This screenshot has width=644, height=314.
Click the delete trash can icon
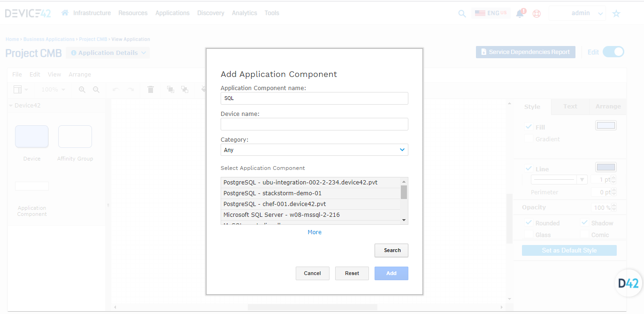click(150, 90)
